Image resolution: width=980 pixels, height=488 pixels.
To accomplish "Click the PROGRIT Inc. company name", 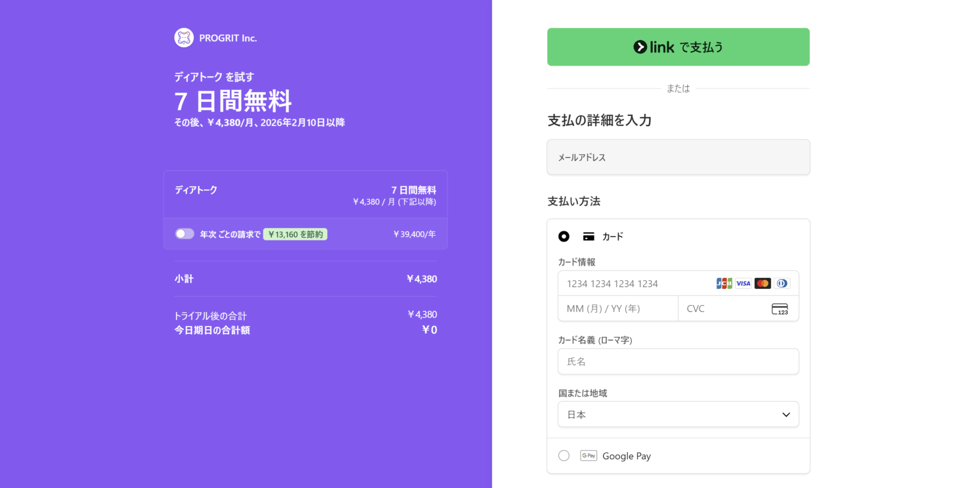I will pyautogui.click(x=228, y=38).
